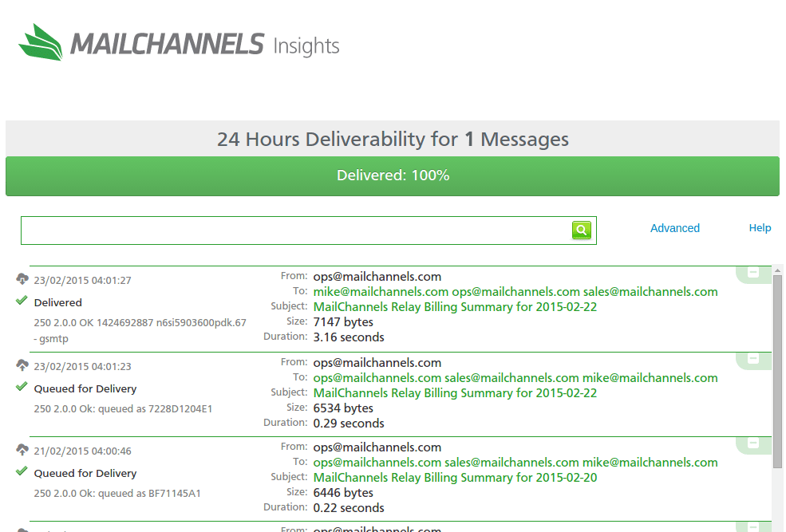Viewport: 786px width, 532px height.
Task: Click Queued for Delivery above BF71145A1
Action: (x=85, y=474)
